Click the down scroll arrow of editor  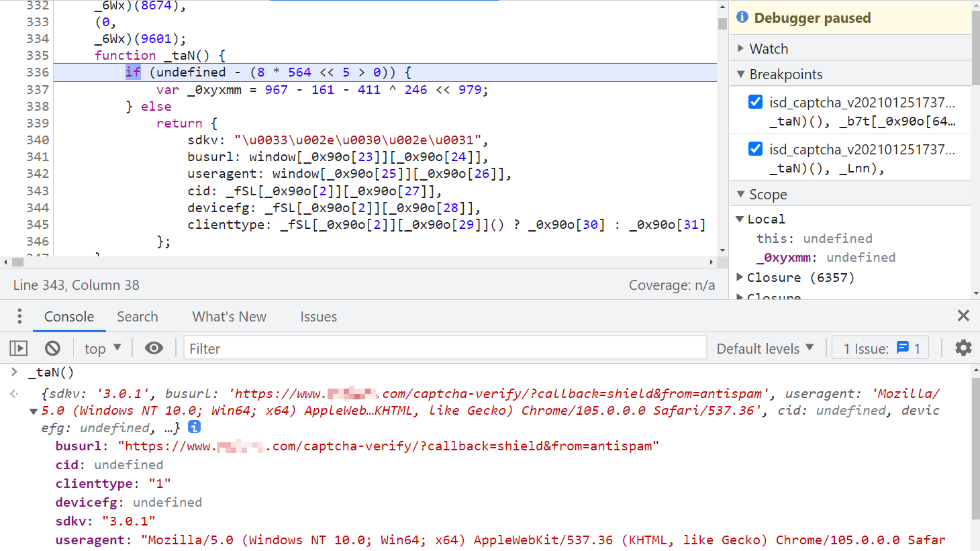tap(722, 250)
